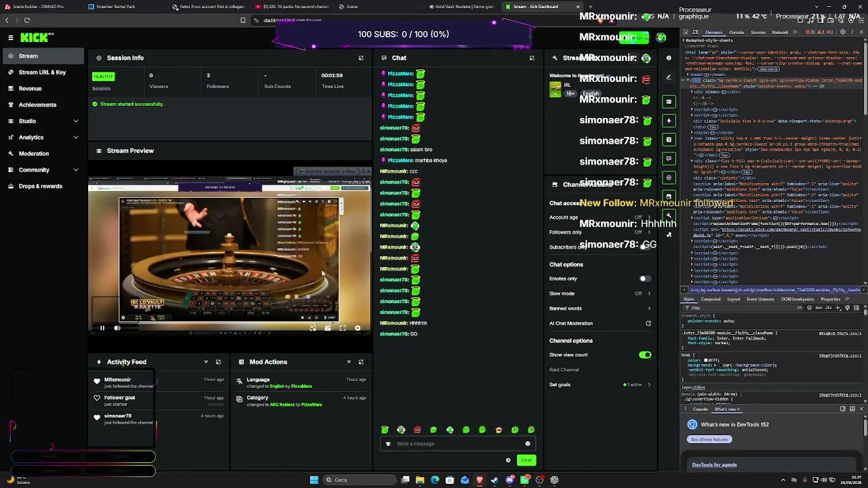Reload the browser page

click(27, 20)
